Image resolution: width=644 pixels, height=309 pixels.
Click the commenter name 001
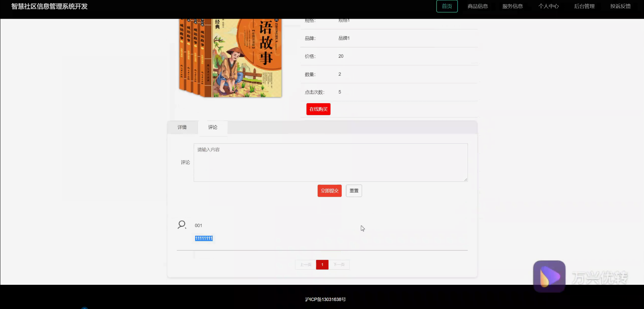coord(199,225)
